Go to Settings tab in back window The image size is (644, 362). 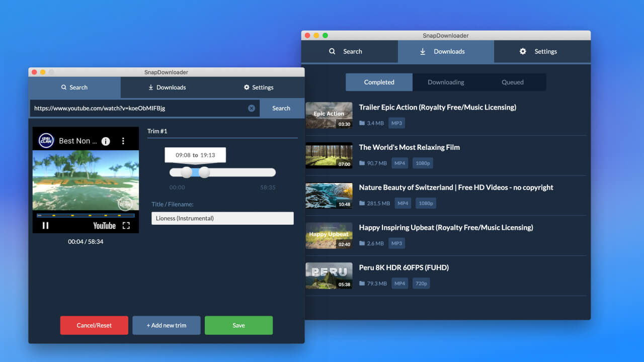[x=542, y=51]
